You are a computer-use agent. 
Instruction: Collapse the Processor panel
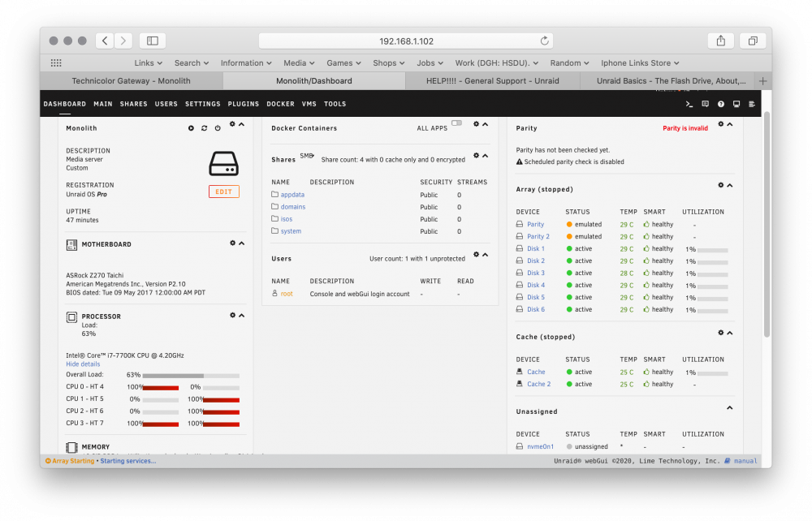[x=241, y=315]
